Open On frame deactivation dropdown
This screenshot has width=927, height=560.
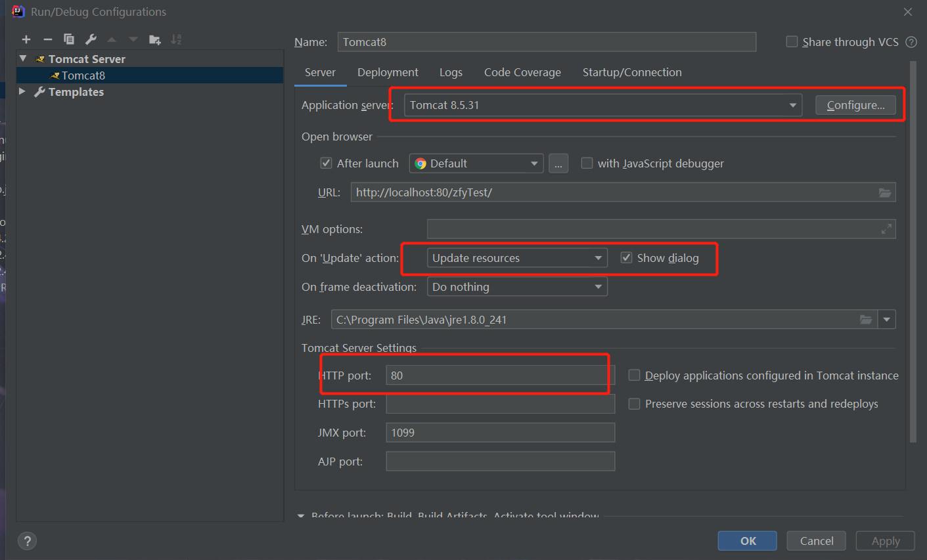517,287
